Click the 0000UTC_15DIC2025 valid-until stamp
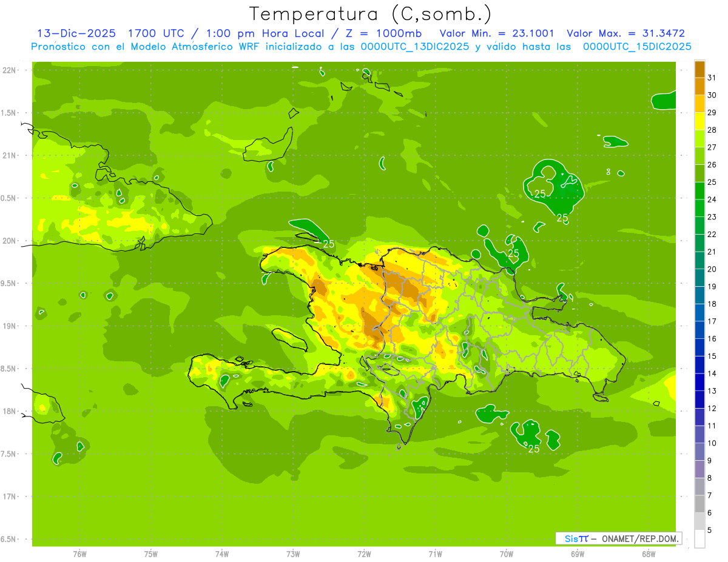The width and height of the screenshot is (728, 562). 637,47
